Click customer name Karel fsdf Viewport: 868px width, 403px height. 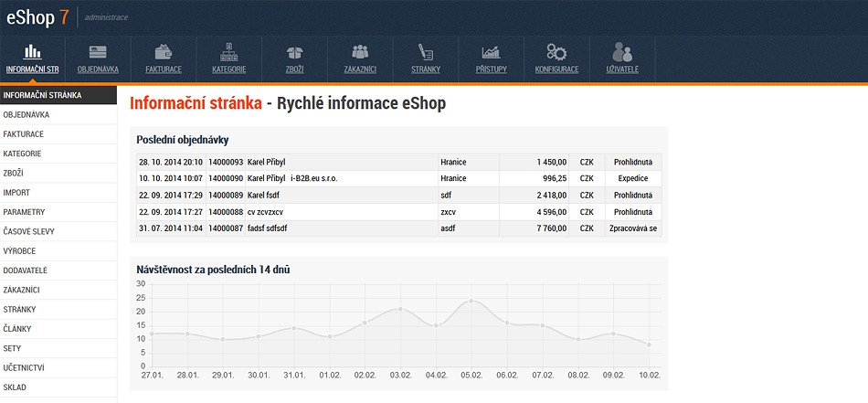[264, 196]
